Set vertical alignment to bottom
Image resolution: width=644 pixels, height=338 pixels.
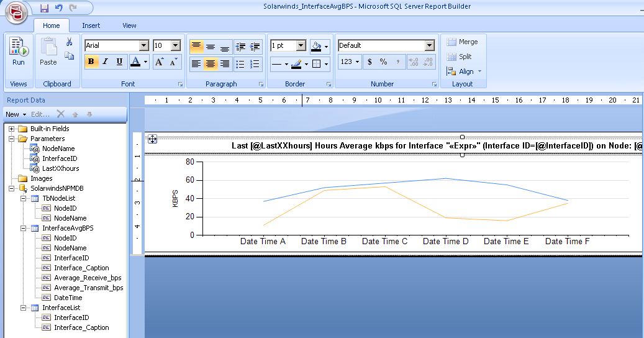(225, 47)
